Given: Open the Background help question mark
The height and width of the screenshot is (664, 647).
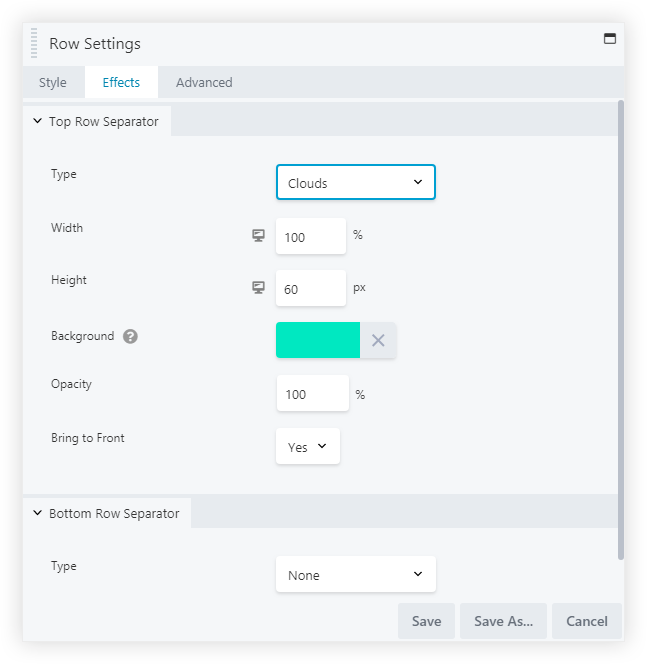Looking at the screenshot, I should [x=130, y=337].
